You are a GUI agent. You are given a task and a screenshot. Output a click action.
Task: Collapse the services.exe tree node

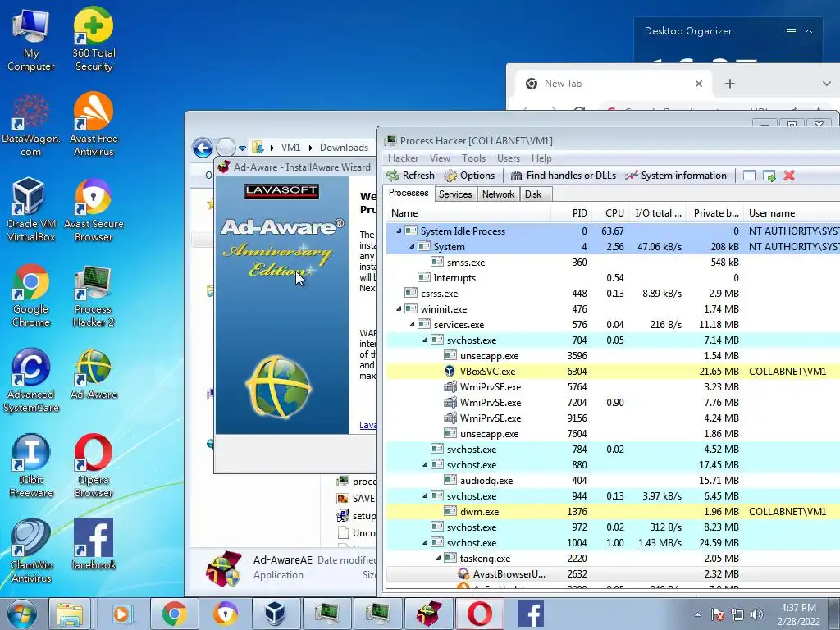click(412, 324)
